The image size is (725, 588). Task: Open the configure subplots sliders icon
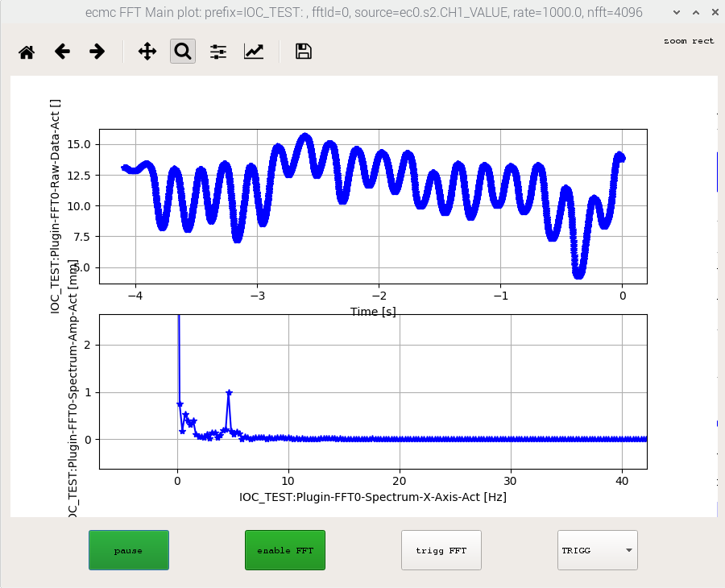(x=218, y=52)
